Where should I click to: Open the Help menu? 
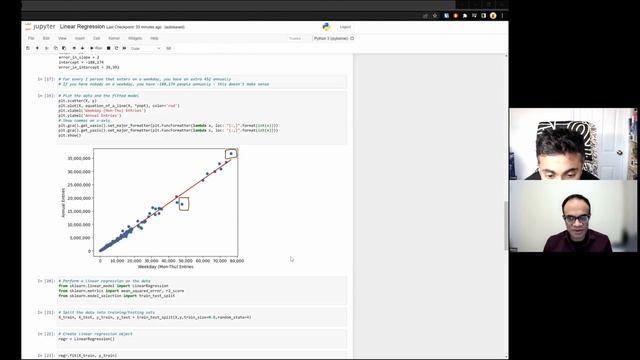154,38
